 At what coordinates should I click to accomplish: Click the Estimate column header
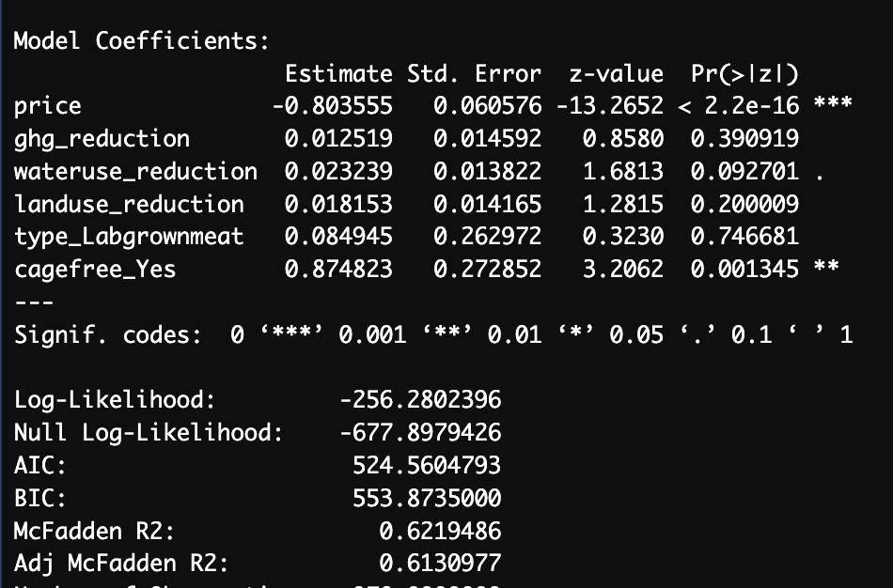click(x=338, y=74)
